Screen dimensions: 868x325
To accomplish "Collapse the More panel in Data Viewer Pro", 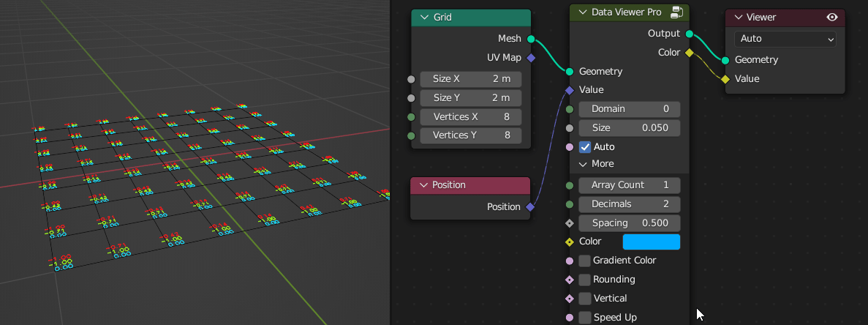I will point(582,164).
